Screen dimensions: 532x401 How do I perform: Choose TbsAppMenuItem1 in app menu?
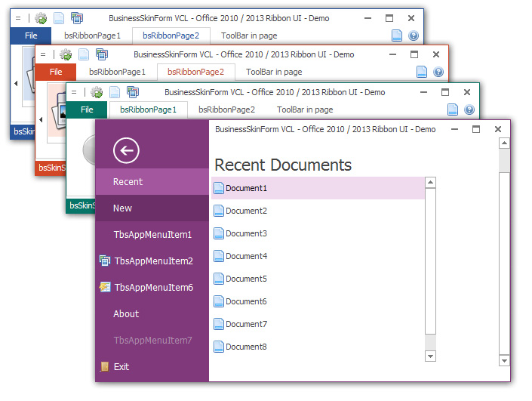click(x=152, y=235)
